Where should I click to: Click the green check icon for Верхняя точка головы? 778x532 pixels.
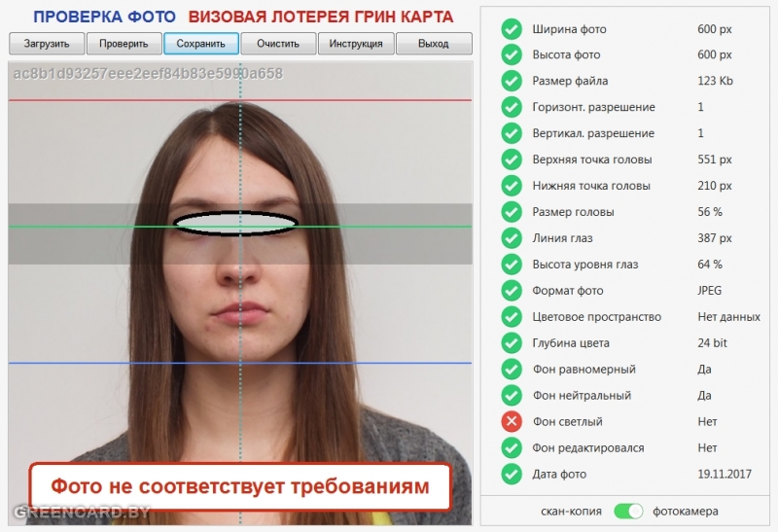click(x=512, y=160)
